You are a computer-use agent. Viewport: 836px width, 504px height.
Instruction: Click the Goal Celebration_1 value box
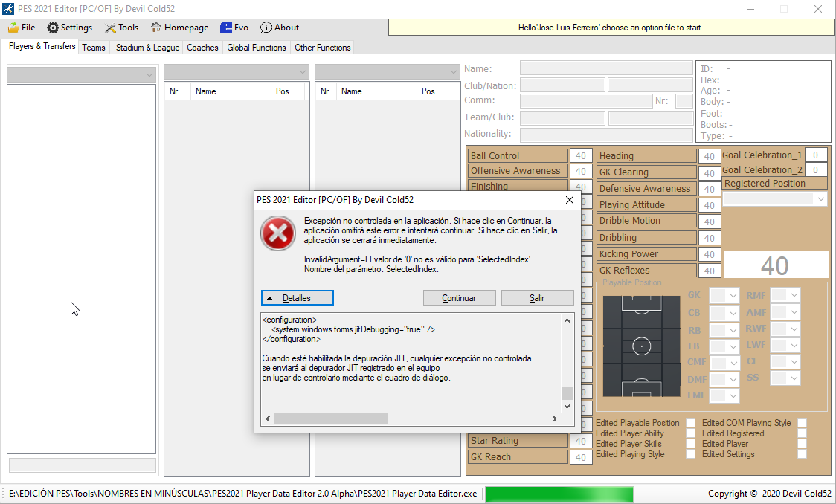(816, 155)
